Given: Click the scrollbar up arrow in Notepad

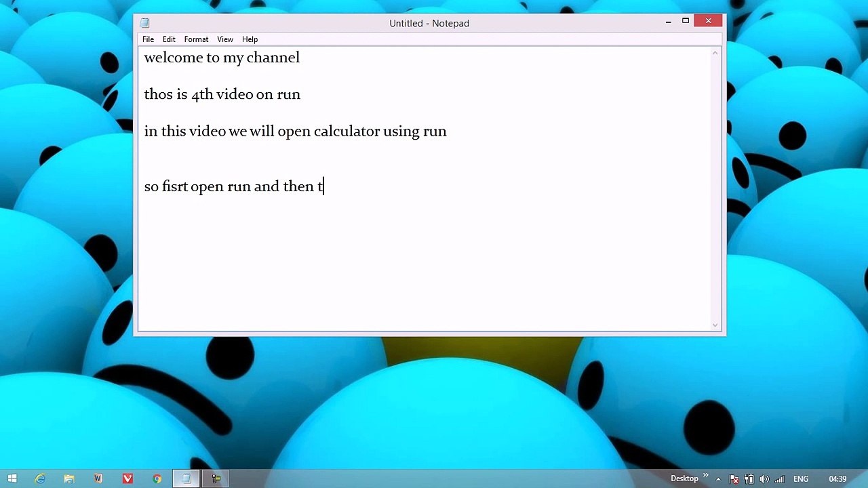Looking at the screenshot, I should 715,54.
